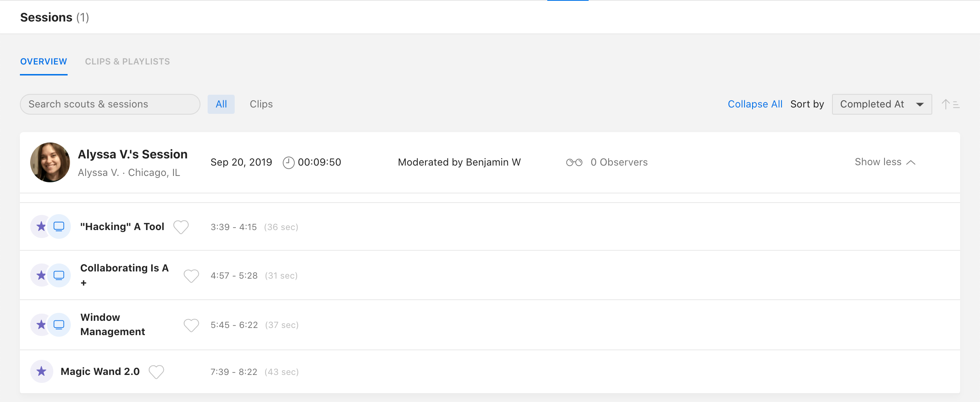Open the Magic Wand 2.0 clip
The height and width of the screenshot is (402, 980).
pyautogui.click(x=100, y=372)
